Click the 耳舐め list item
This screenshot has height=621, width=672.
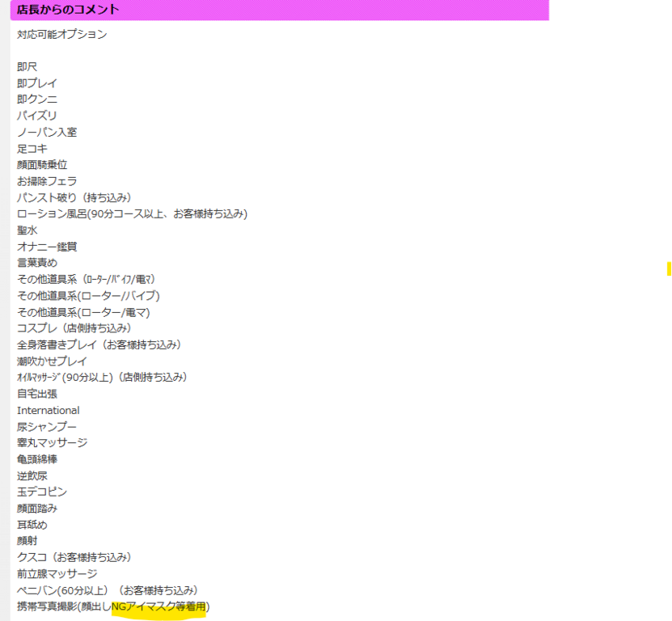pos(32,525)
